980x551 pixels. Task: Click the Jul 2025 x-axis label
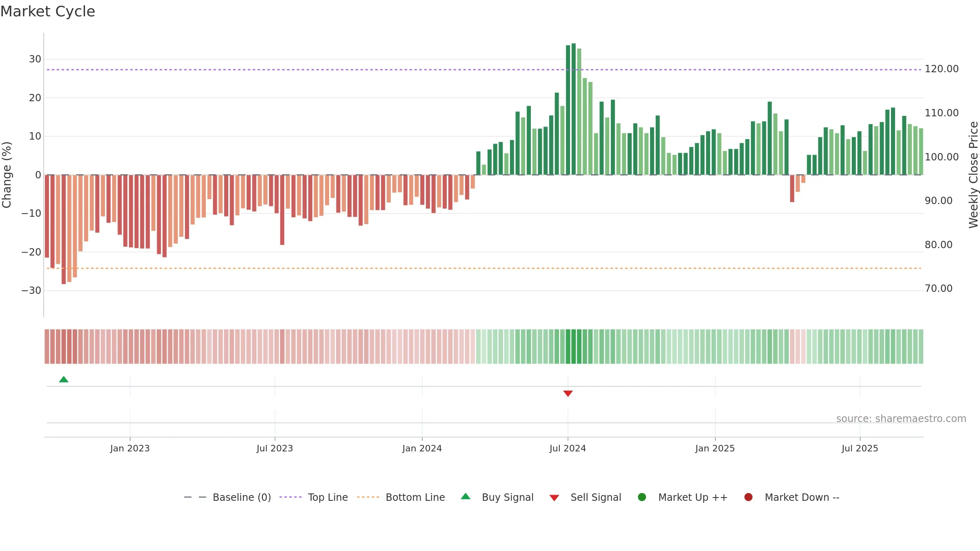(860, 449)
